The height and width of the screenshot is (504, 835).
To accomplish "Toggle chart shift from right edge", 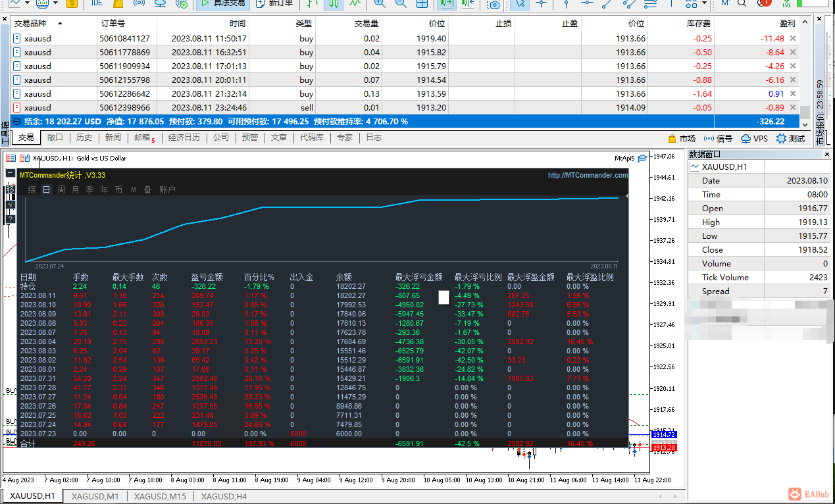I will point(468,3).
